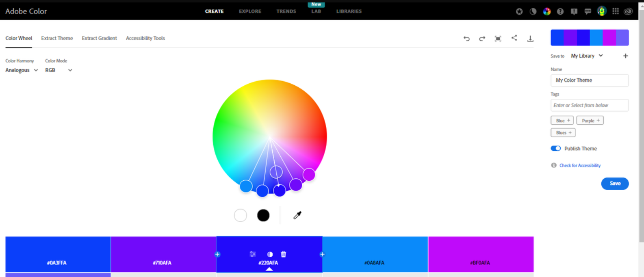The height and width of the screenshot is (277, 644).
Task: Open the starred favorites icon in header
Action: 519,11
